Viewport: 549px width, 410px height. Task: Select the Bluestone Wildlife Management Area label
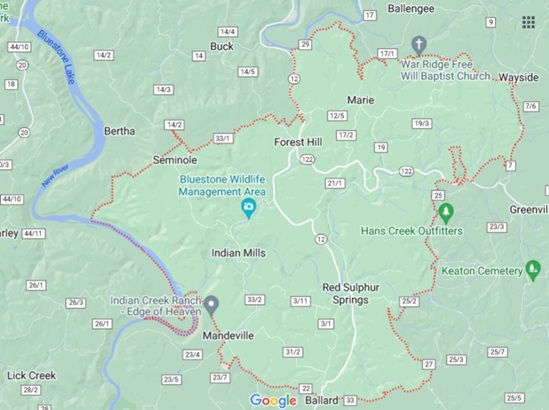(x=222, y=186)
